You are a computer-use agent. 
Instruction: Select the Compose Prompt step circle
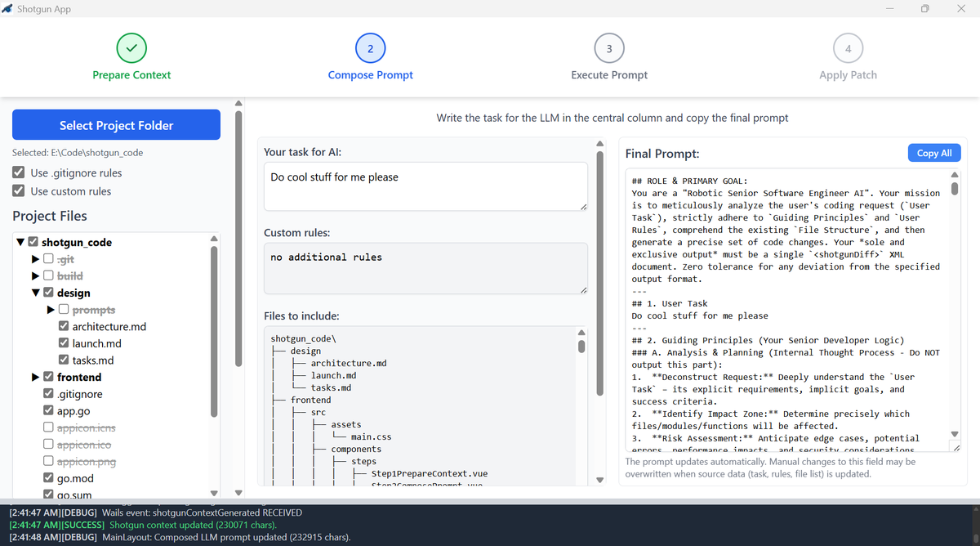370,48
